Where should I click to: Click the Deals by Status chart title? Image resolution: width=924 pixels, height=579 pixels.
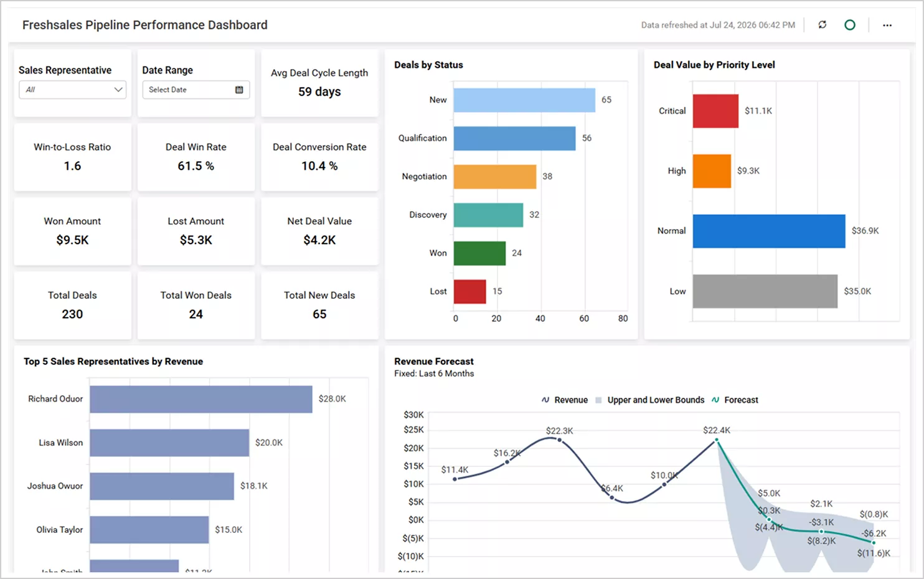pos(428,65)
